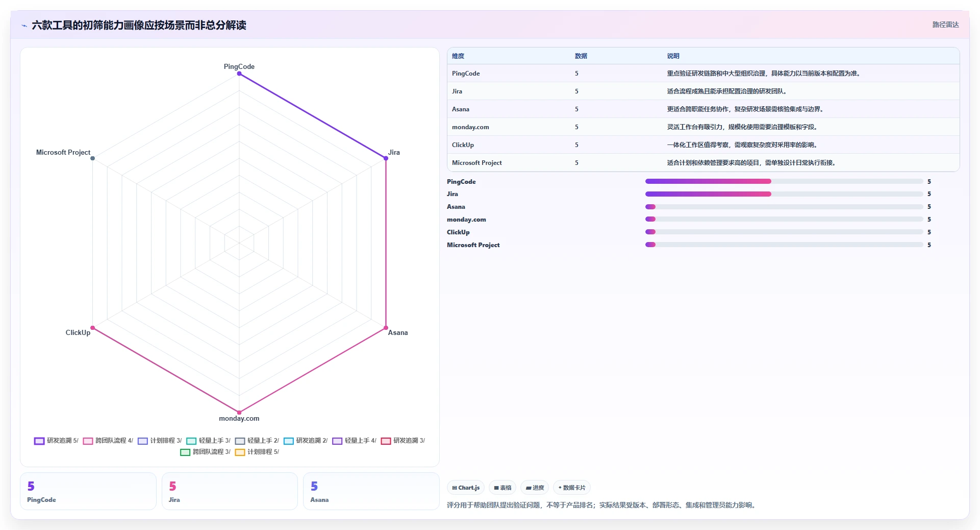Click the description starting '一体化工作区值得考察'
Screen dimensions: 980x530
743,145
